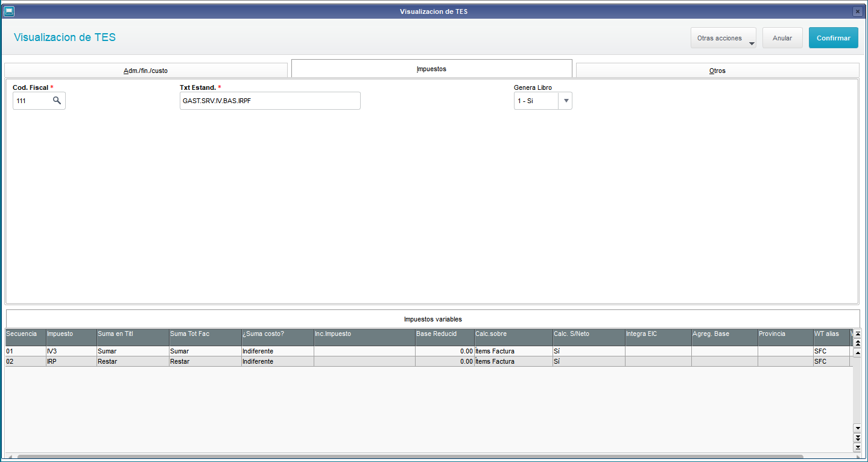
Task: Click the Sí cell in the IV3 row
Action: click(589, 351)
